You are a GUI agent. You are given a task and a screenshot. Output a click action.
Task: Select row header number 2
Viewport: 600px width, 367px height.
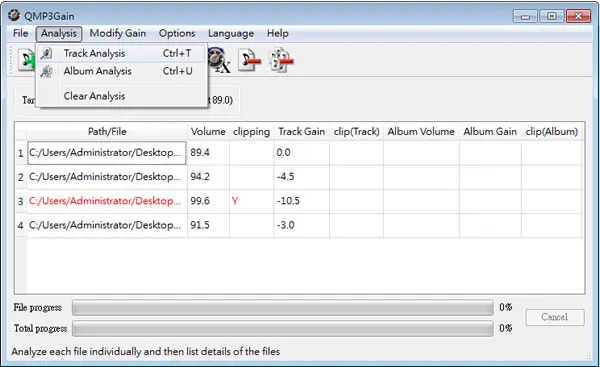click(20, 177)
